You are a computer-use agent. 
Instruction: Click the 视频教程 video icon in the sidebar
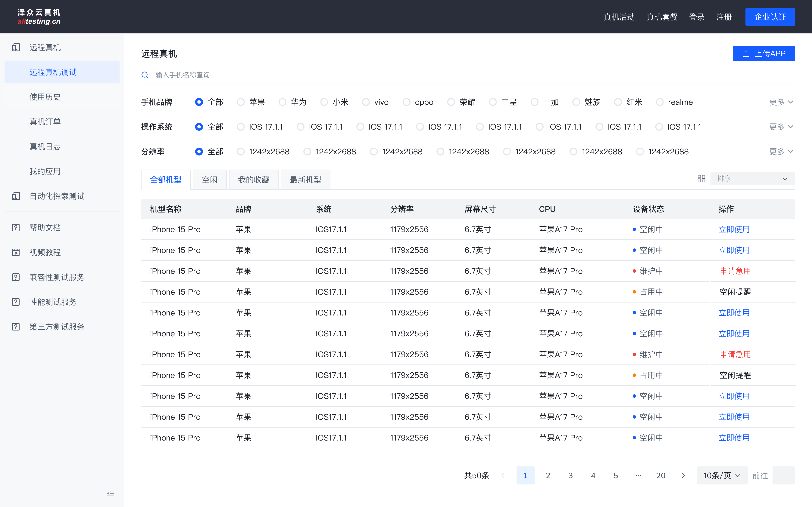coord(16,253)
